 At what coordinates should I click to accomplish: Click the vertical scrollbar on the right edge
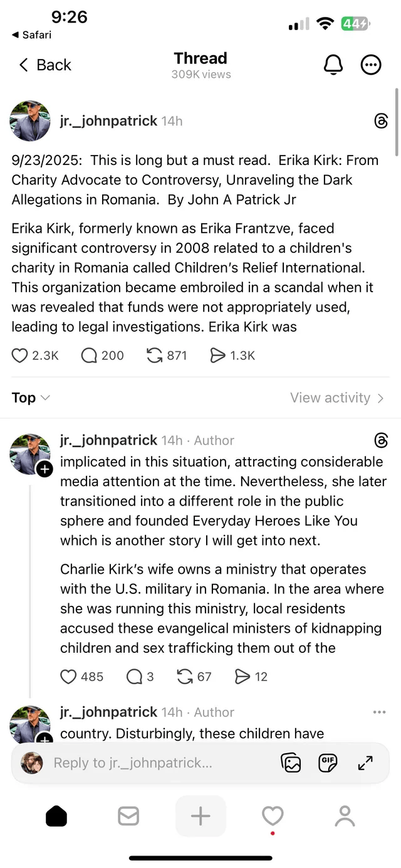coord(397,122)
